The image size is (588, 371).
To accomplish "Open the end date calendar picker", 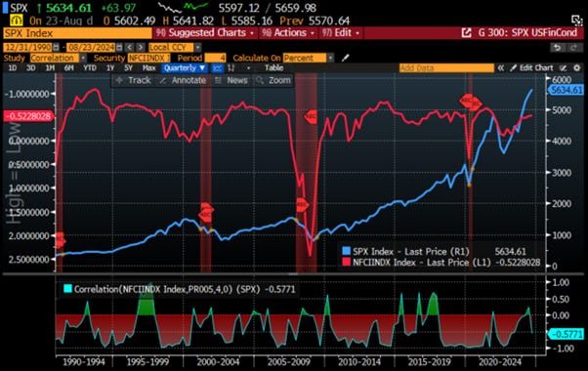I will pyautogui.click(x=119, y=47).
